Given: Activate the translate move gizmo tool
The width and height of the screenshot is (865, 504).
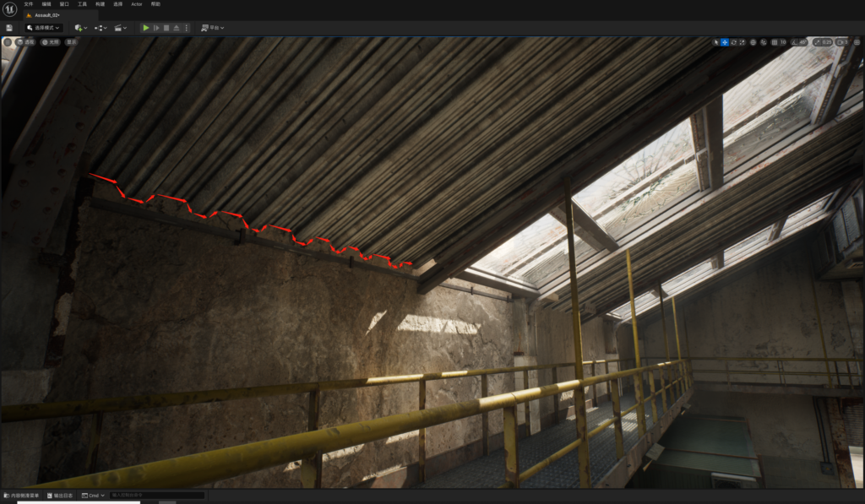Looking at the screenshot, I should tap(725, 42).
